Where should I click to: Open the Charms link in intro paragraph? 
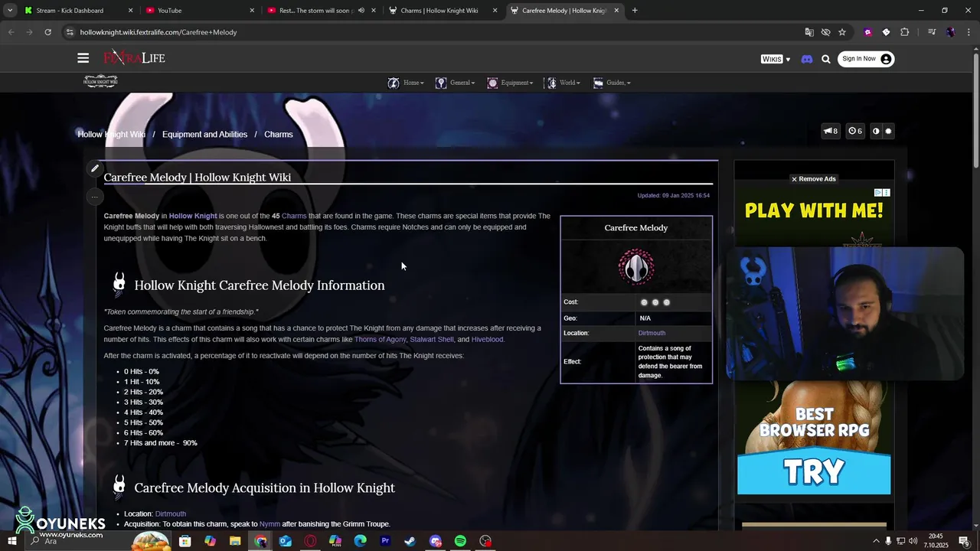294,216
